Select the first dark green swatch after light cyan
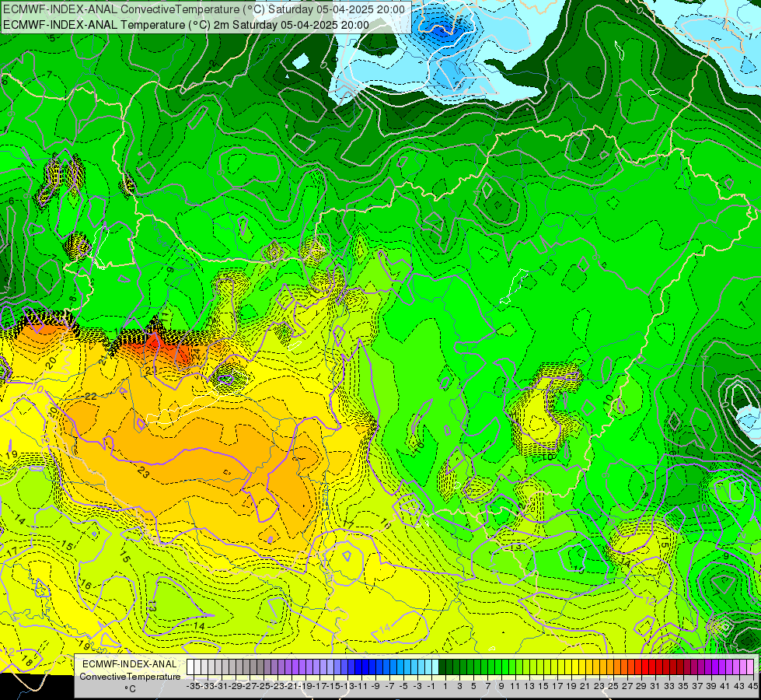Viewport: 761px width, 700px height. pyautogui.click(x=442, y=667)
